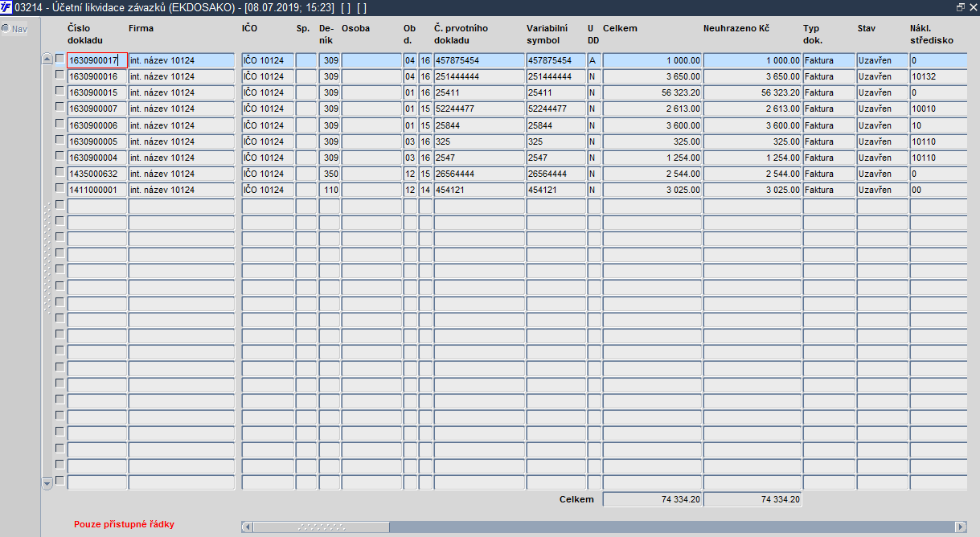Click the 'Číslo dokladu' column header
Viewport: 980px width, 537px height.
point(85,34)
